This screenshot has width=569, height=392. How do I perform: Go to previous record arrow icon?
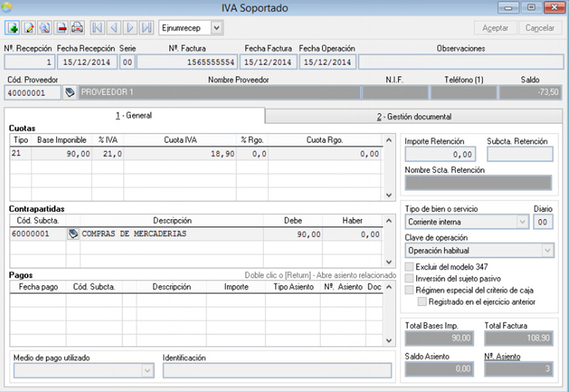coord(114,28)
